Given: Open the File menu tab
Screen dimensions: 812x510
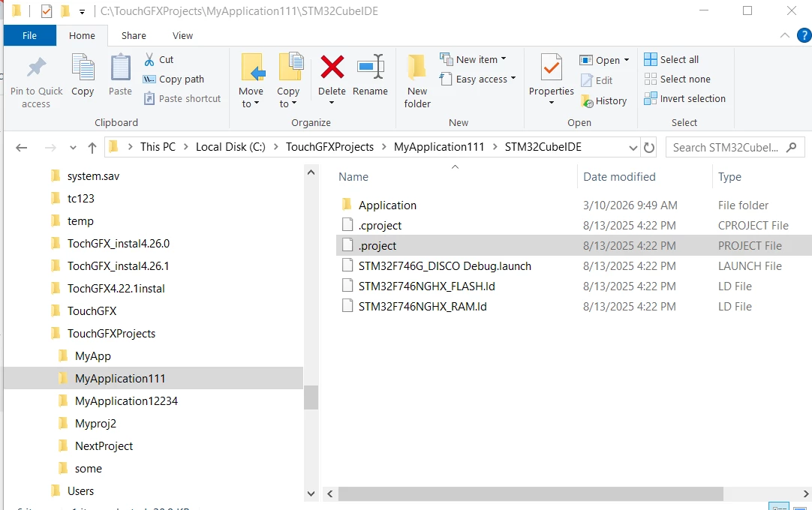Looking at the screenshot, I should 29,36.
